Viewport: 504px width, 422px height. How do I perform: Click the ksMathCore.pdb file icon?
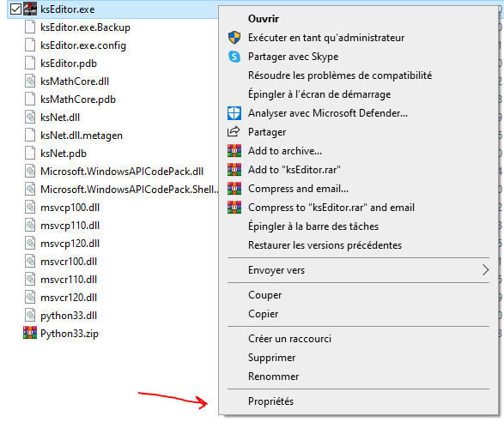click(x=30, y=99)
